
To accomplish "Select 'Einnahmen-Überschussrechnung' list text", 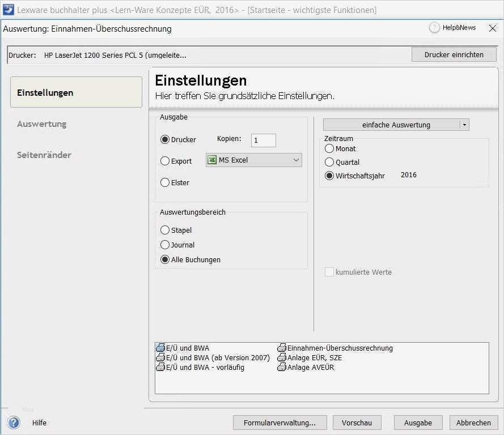I will [340, 348].
